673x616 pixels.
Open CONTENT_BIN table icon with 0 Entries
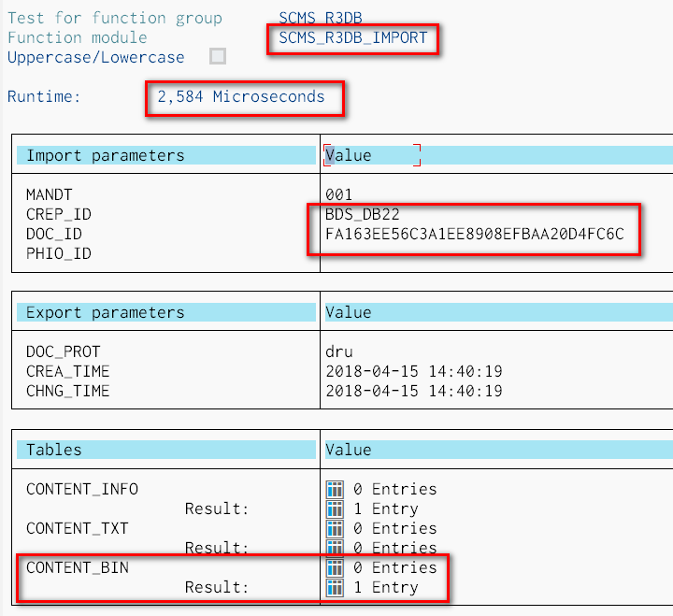coord(335,568)
